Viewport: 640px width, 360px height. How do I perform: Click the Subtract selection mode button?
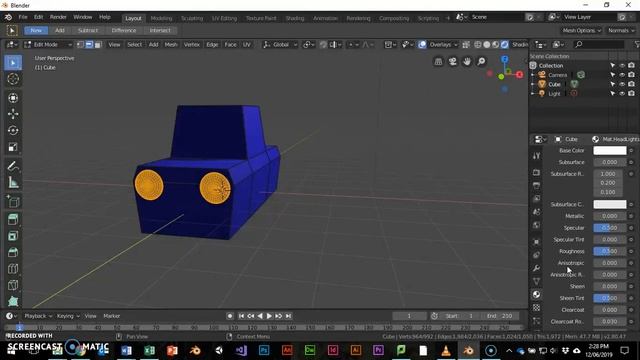tap(88, 31)
